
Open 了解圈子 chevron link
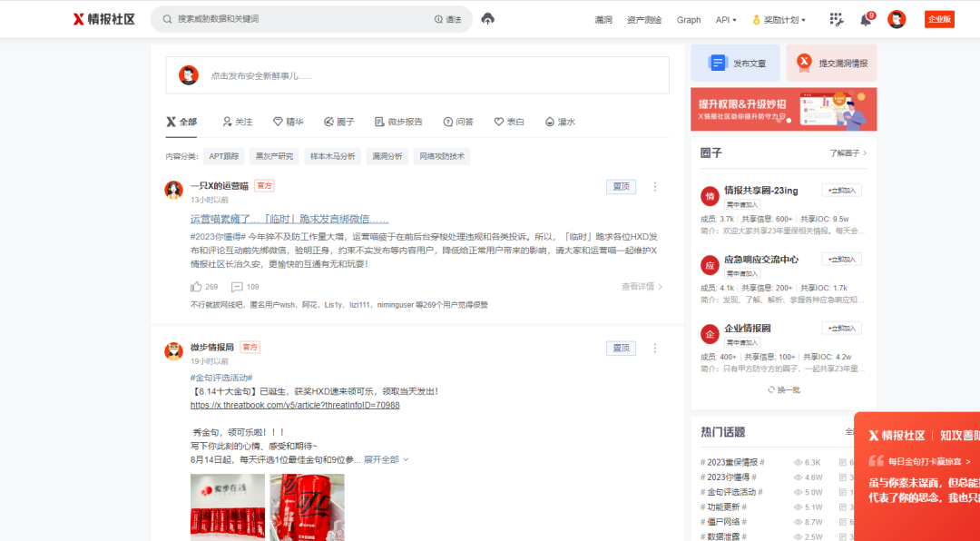(x=848, y=152)
